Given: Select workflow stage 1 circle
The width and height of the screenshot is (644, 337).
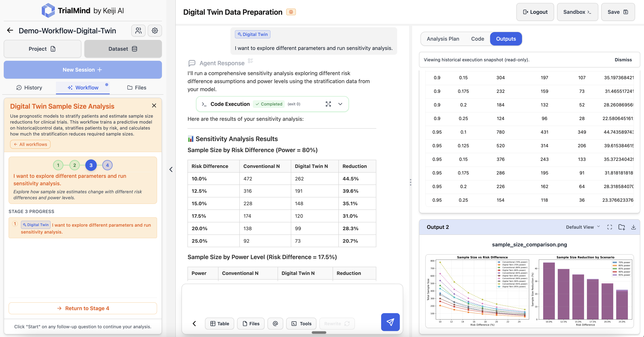Looking at the screenshot, I should (x=58, y=165).
